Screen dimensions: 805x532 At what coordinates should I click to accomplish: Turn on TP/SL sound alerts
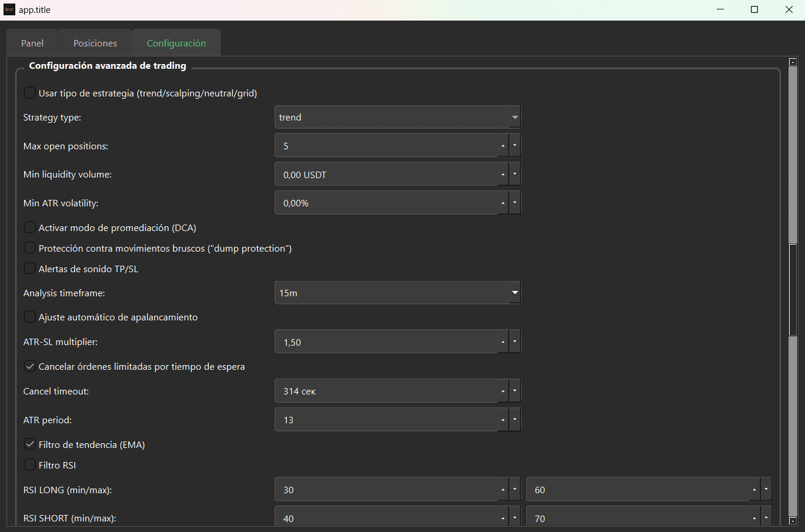tap(29, 268)
